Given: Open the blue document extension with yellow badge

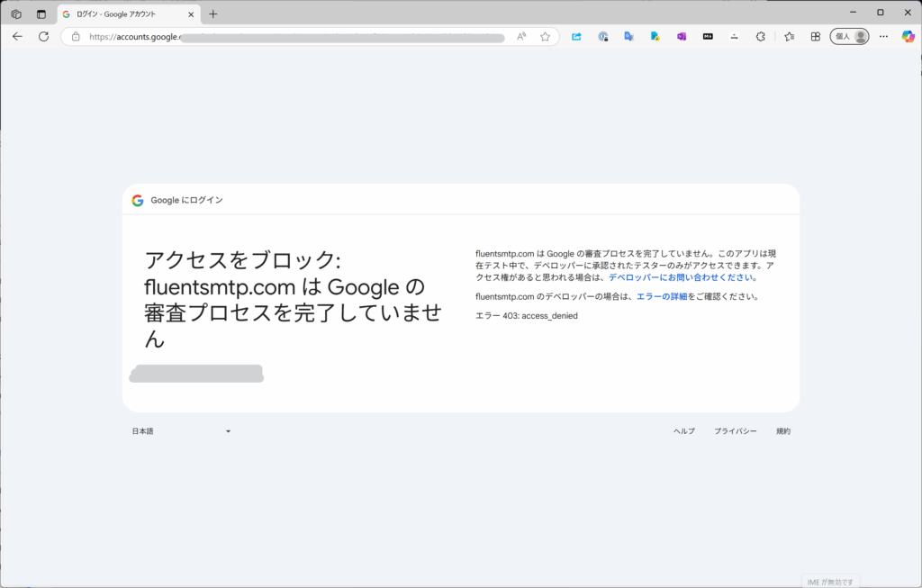Looking at the screenshot, I should point(655,36).
